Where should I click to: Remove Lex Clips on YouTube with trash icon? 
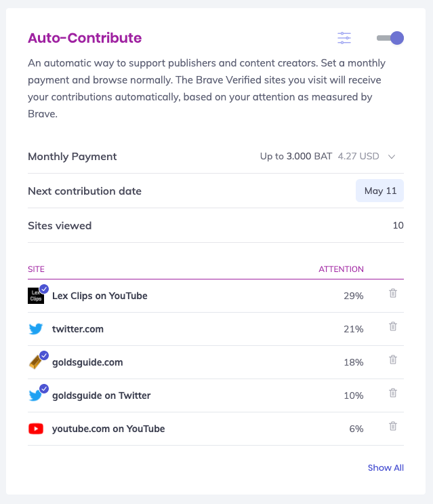pyautogui.click(x=392, y=294)
